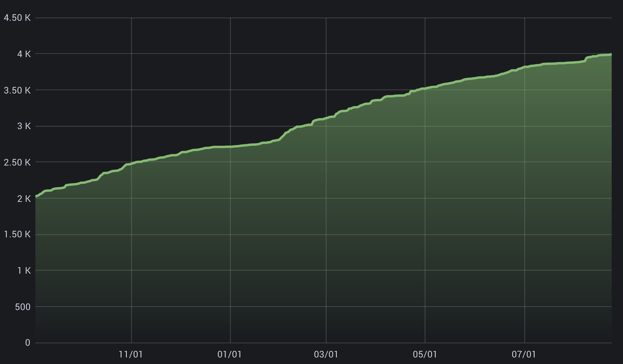Click the 4 K y-axis label

click(24, 54)
